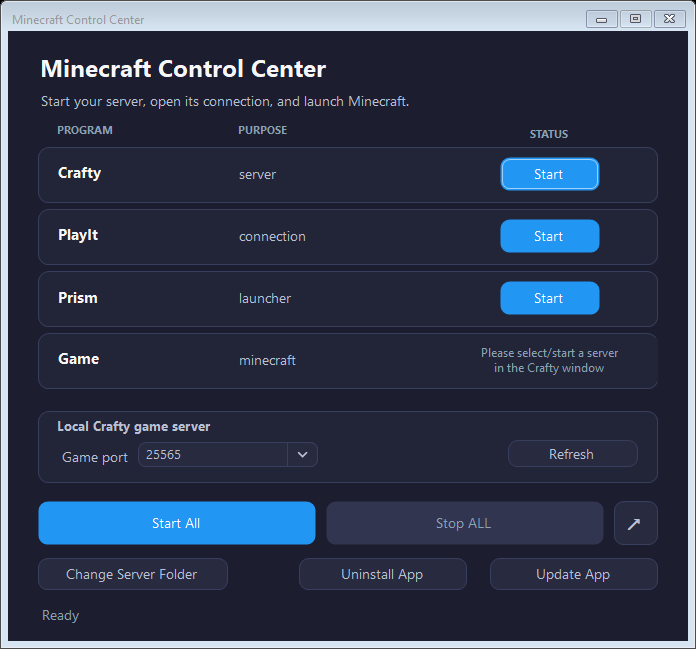Start the Prism launcher program
The height and width of the screenshot is (649, 696).
point(550,298)
